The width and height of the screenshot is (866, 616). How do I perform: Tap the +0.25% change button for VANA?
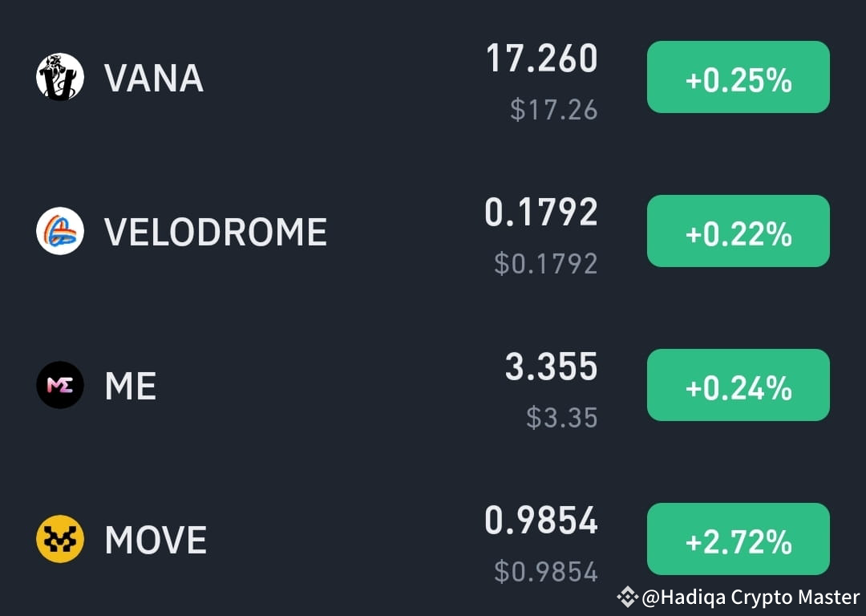[x=739, y=77]
